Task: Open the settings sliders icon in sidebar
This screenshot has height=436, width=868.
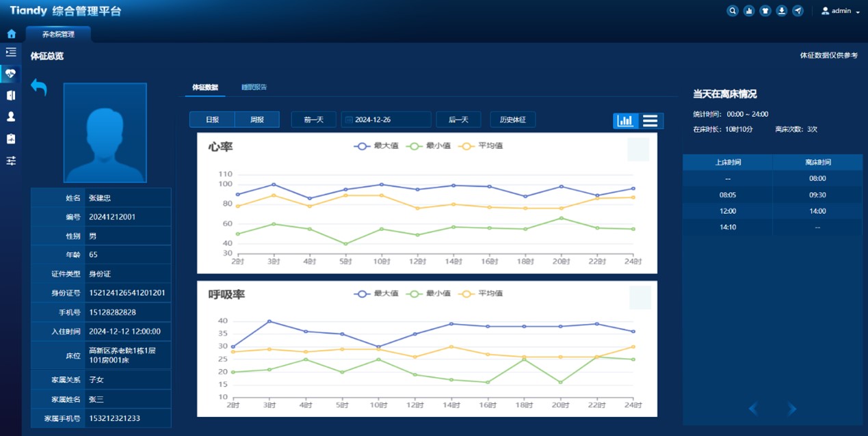Action: [10, 160]
